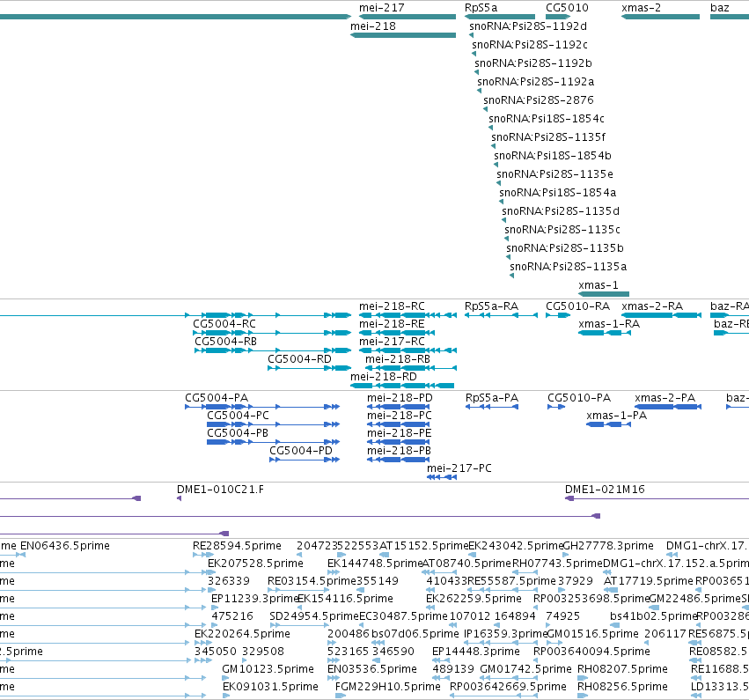
Task: Click the mei-218-PC protein label
Action: pyautogui.click(x=400, y=416)
